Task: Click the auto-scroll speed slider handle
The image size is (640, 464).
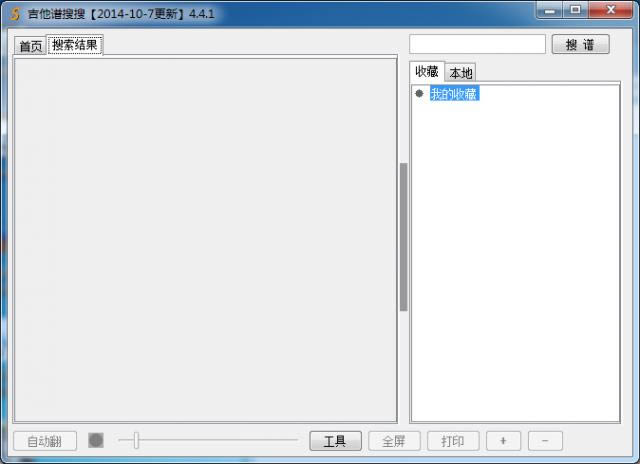Action: coord(136,440)
